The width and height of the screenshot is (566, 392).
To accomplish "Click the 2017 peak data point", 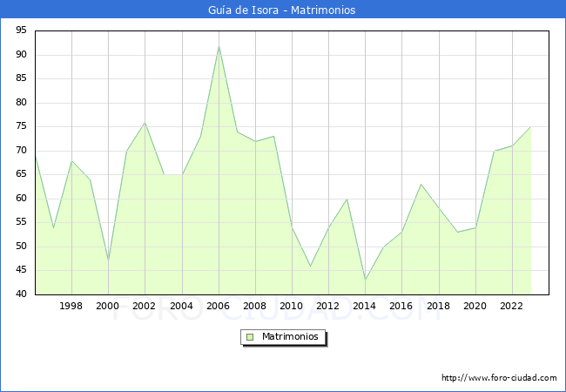I will 421,184.
